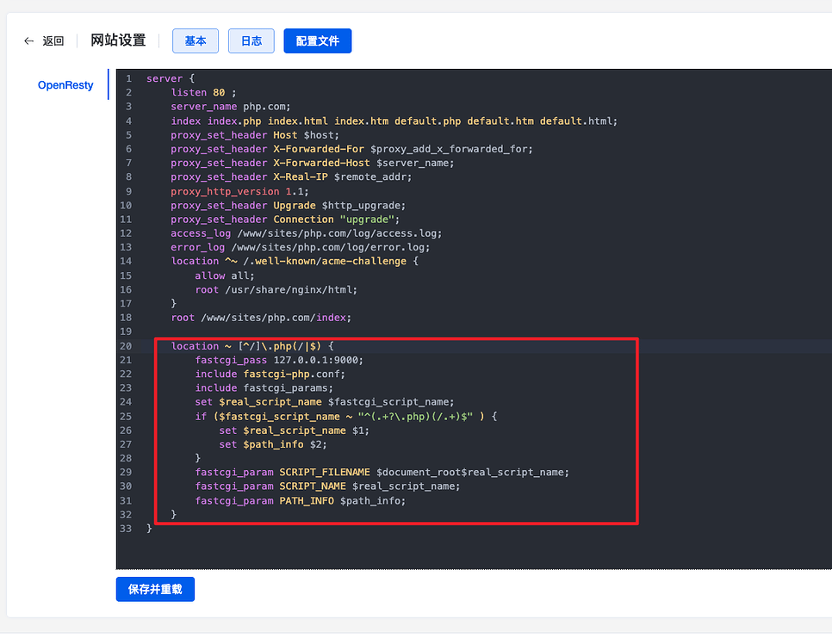The height and width of the screenshot is (644, 832).
Task: Switch to the 基本 tab
Action: pos(195,40)
